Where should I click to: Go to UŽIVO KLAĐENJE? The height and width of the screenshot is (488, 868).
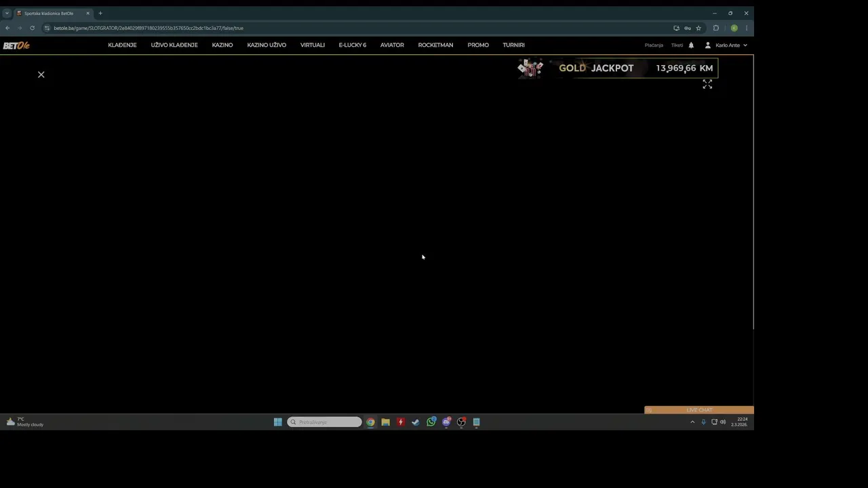[x=174, y=45]
